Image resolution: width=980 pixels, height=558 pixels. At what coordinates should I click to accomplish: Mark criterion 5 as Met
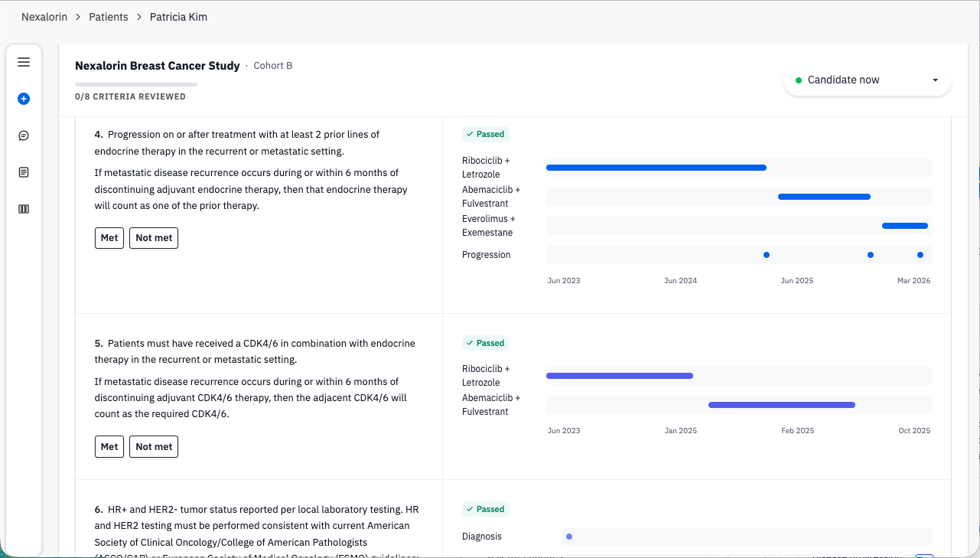click(109, 447)
